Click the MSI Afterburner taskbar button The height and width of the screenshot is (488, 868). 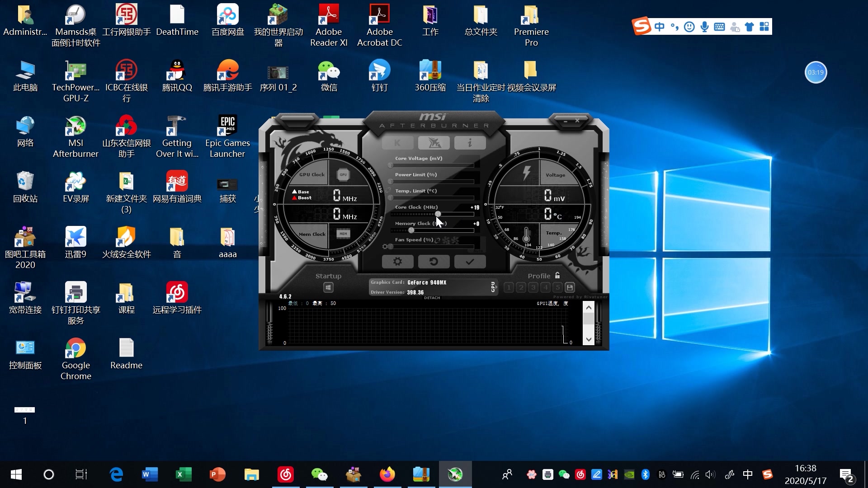[x=455, y=474]
